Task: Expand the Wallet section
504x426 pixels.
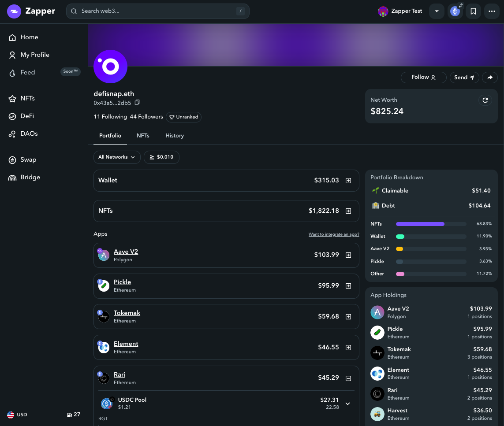Action: coord(348,181)
